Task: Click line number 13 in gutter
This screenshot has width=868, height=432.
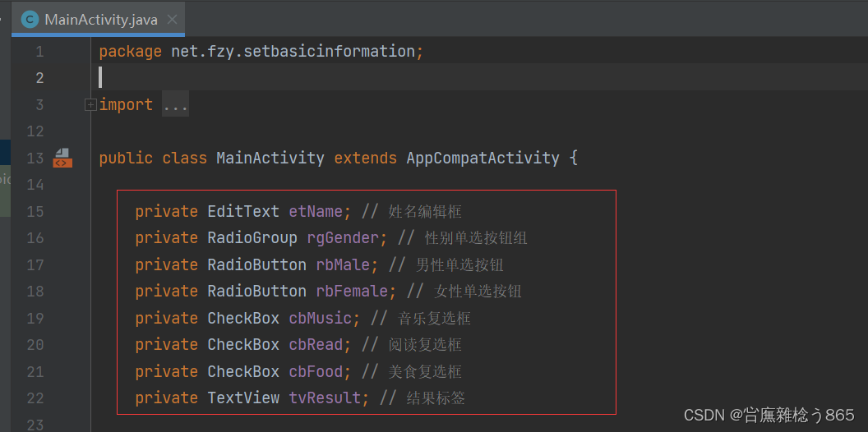Action: (x=35, y=159)
